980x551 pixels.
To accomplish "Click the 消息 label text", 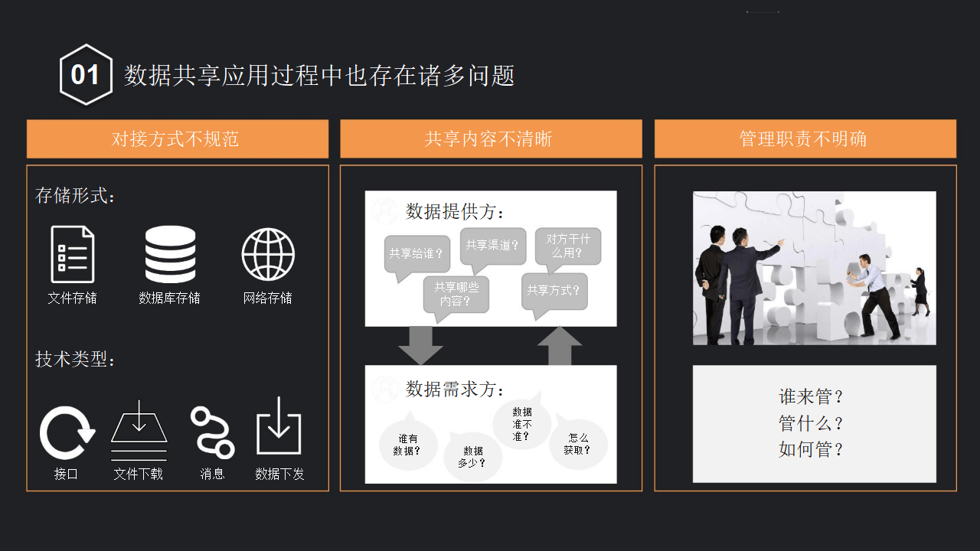I will pyautogui.click(x=213, y=474).
